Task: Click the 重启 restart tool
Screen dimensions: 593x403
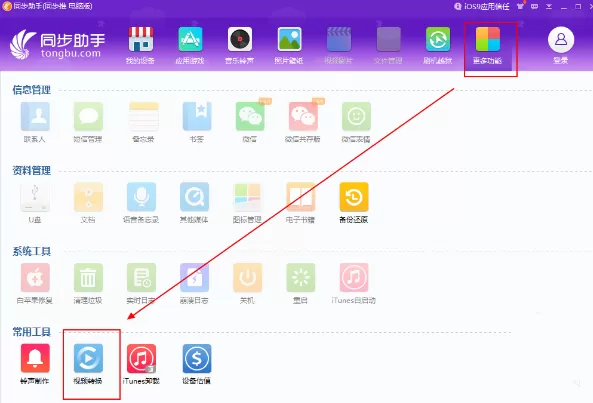Action: 301,284
